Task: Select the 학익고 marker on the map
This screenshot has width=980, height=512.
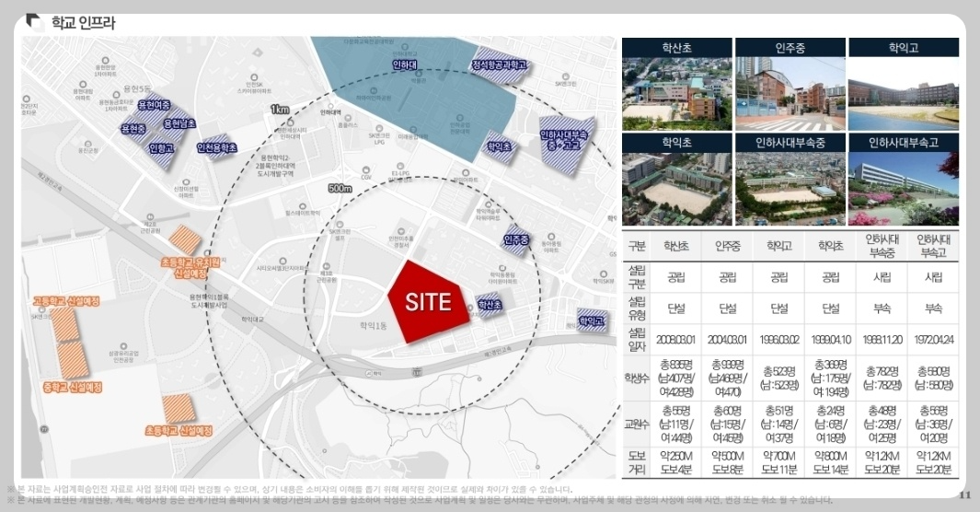Action: pos(592,320)
